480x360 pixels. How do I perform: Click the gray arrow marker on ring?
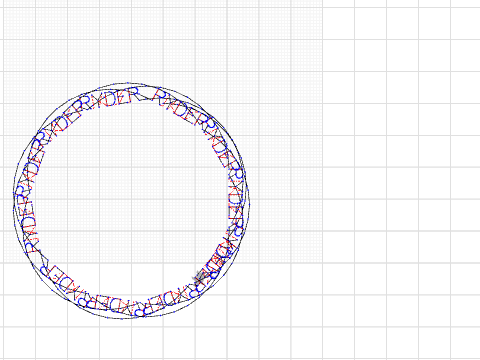[x=200, y=276]
